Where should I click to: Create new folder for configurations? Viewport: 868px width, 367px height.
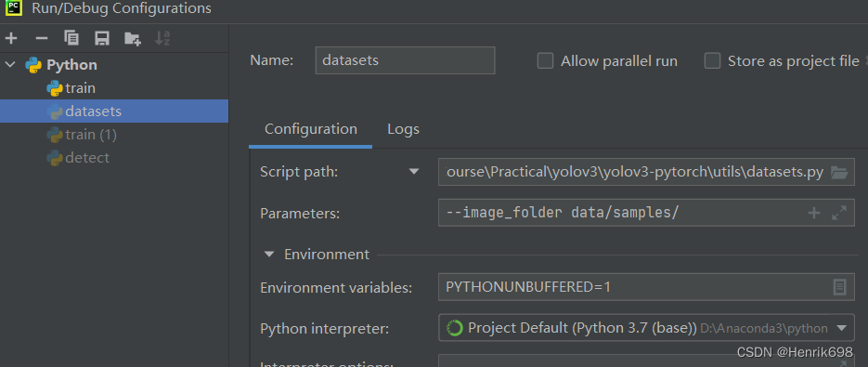click(x=133, y=38)
